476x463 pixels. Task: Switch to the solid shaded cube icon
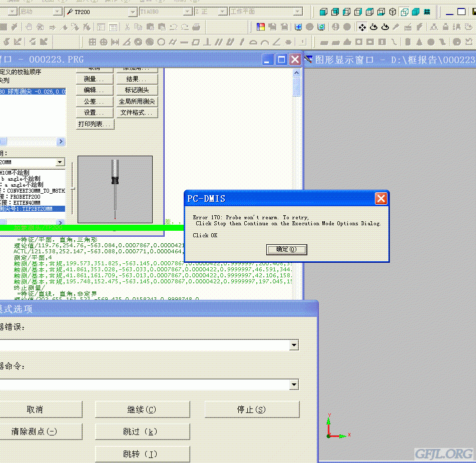pos(415,12)
